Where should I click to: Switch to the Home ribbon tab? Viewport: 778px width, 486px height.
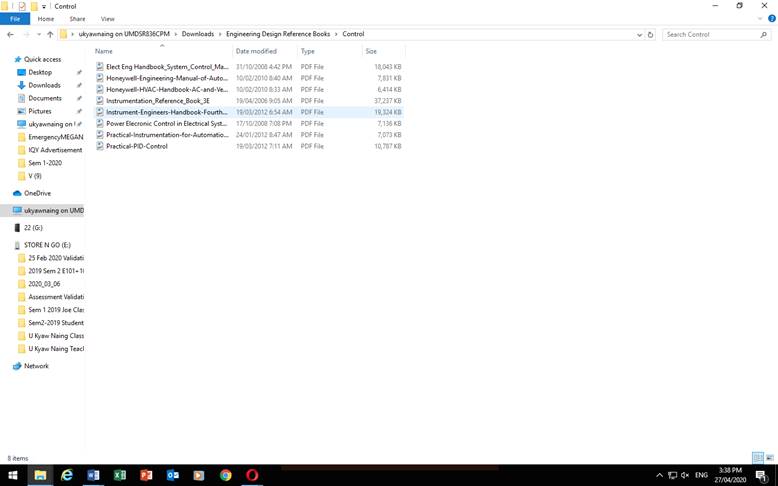point(46,19)
